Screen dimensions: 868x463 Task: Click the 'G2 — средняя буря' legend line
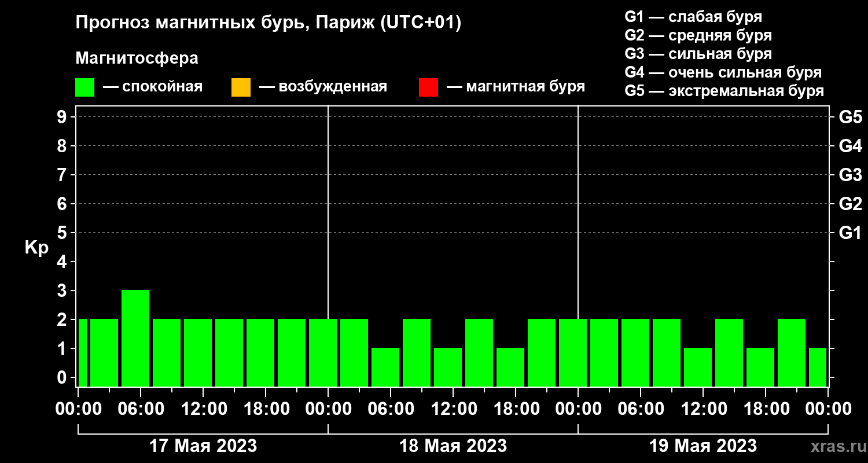click(698, 35)
